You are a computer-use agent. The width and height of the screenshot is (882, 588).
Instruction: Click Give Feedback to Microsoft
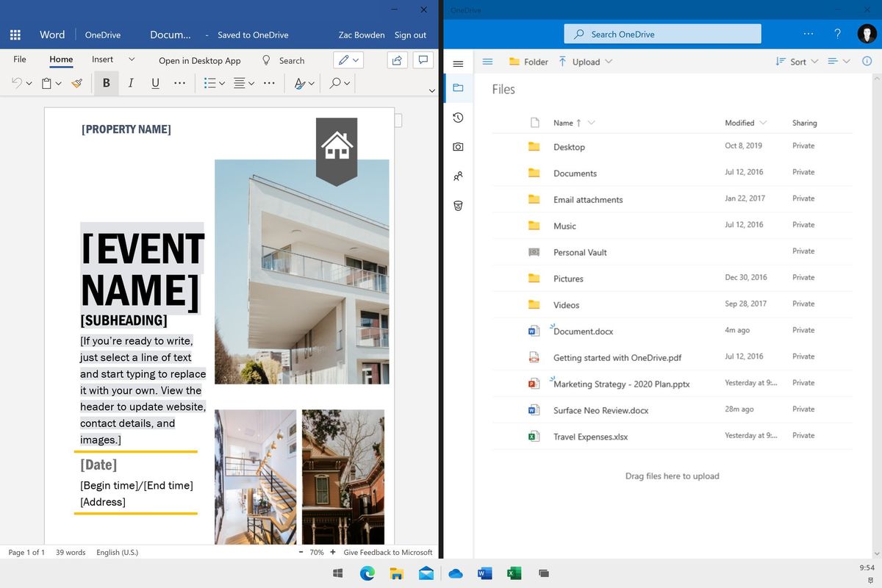(388, 552)
